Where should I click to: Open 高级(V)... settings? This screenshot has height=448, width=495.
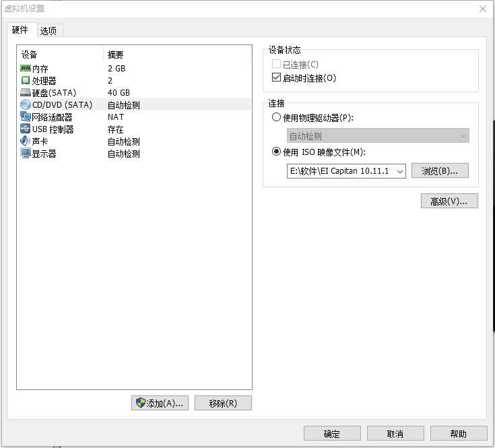(x=449, y=201)
